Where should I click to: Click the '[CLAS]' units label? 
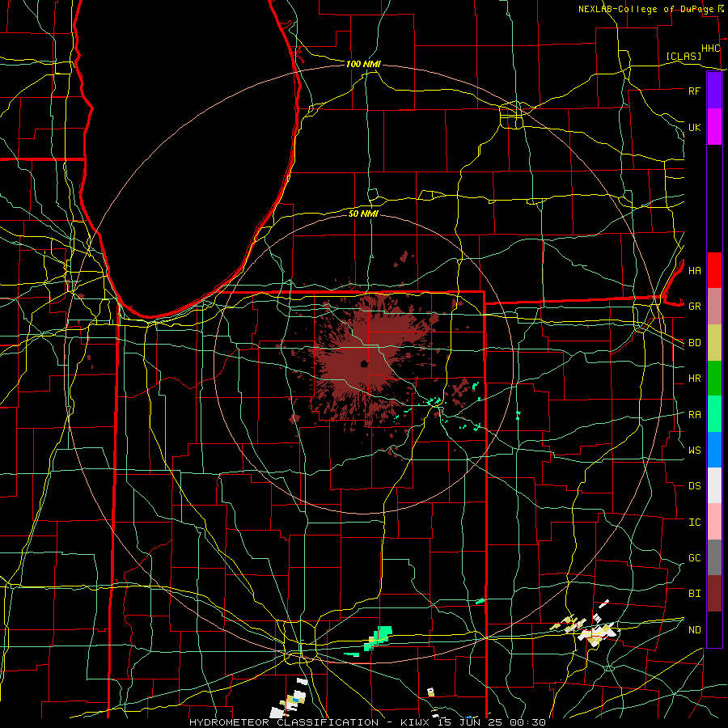coord(684,56)
